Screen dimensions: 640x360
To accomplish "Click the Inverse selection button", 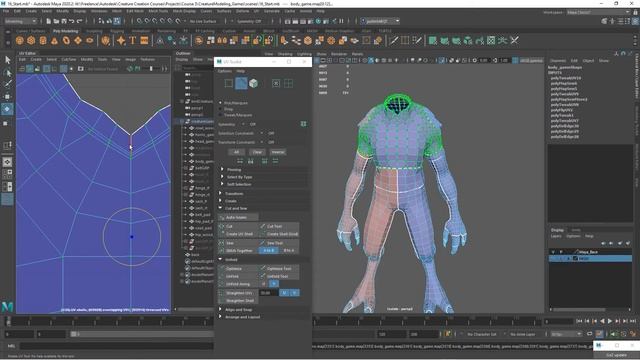I will (278, 152).
